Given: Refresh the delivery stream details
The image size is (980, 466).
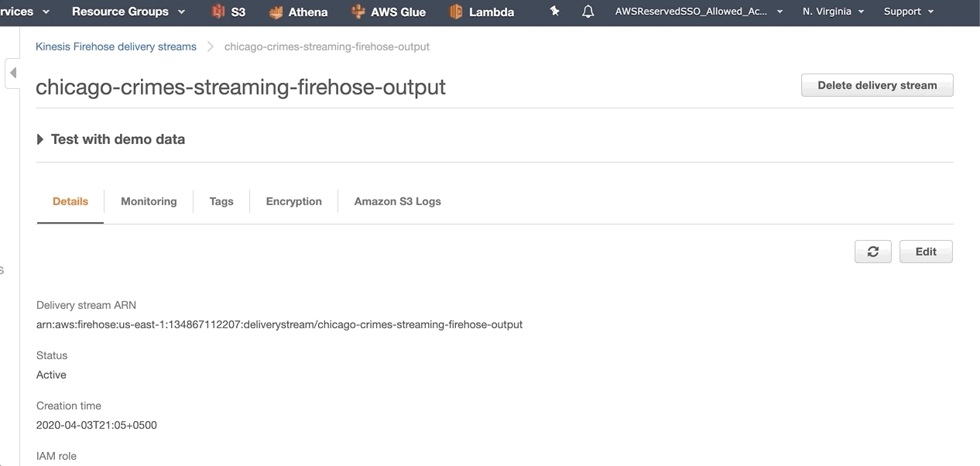Looking at the screenshot, I should click(x=873, y=252).
